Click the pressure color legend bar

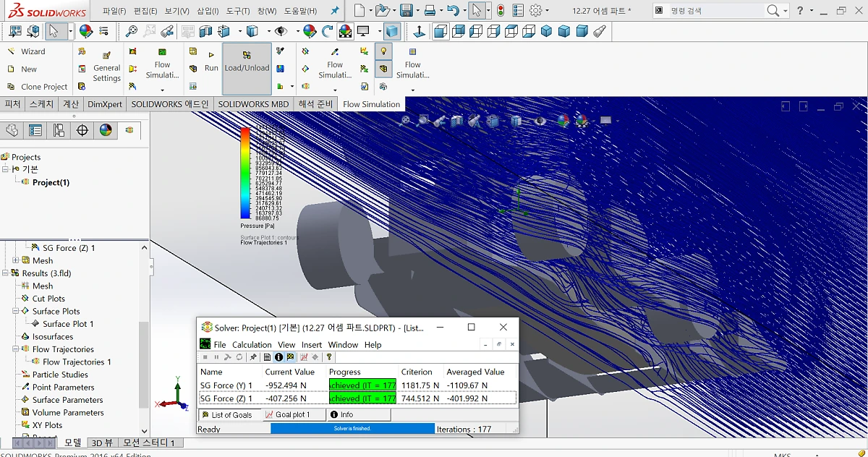245,174
